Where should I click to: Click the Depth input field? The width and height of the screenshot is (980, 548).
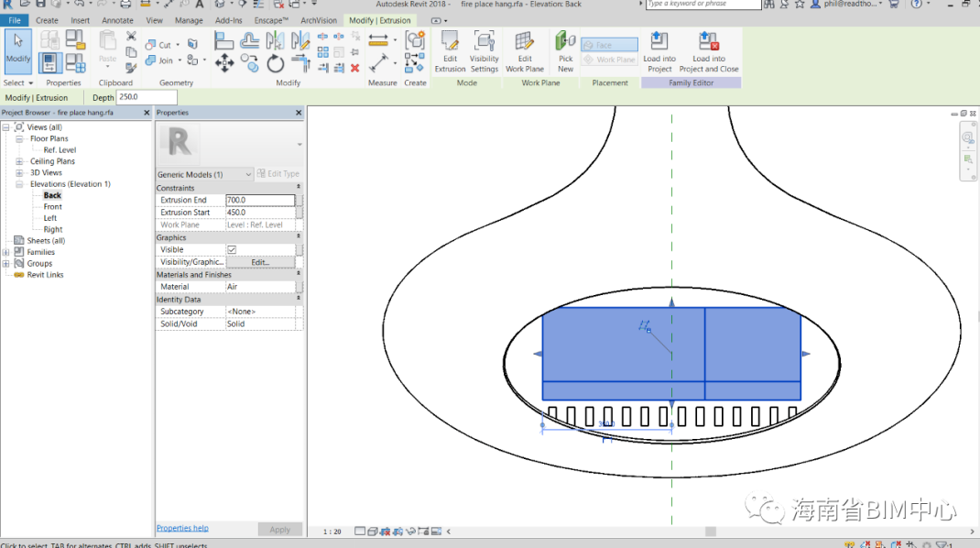pyautogui.click(x=147, y=97)
